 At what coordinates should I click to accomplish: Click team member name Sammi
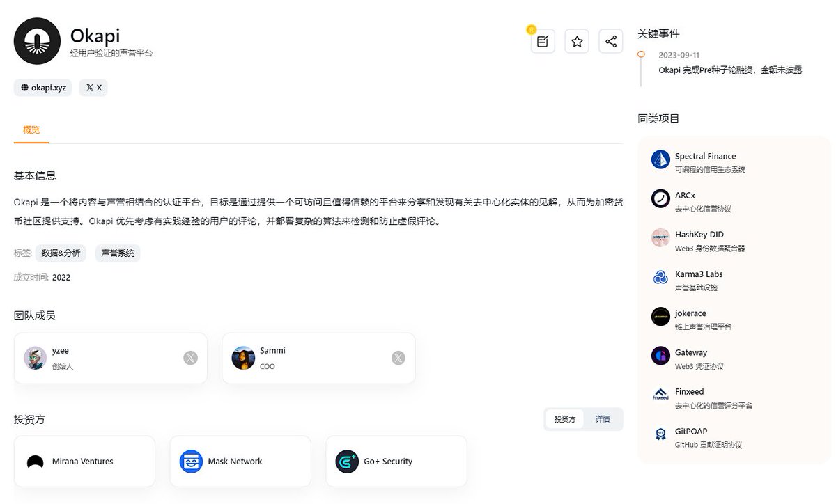click(x=272, y=350)
